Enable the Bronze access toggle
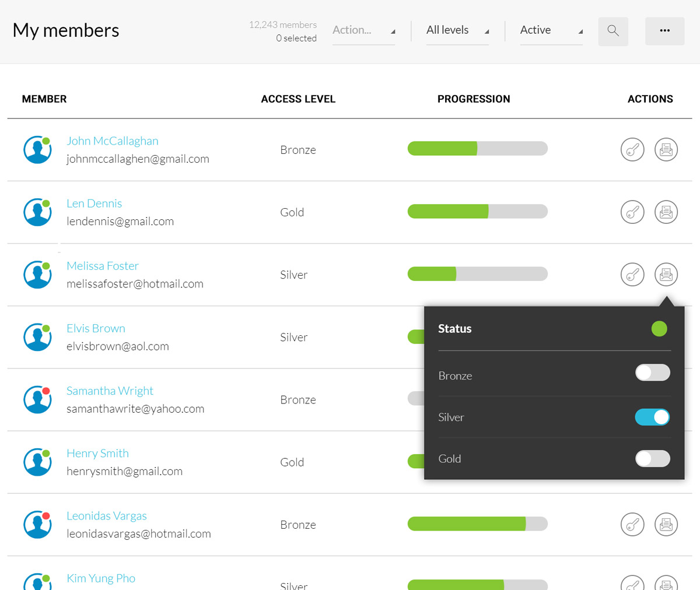Screen dimensions: 700x590 tap(652, 373)
